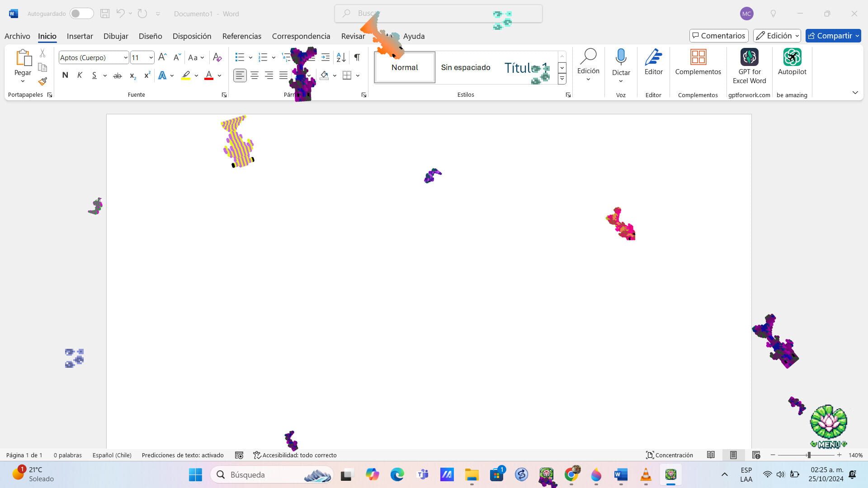This screenshot has height=488, width=868.
Task: Launch the Editor pane
Action: pos(653,63)
